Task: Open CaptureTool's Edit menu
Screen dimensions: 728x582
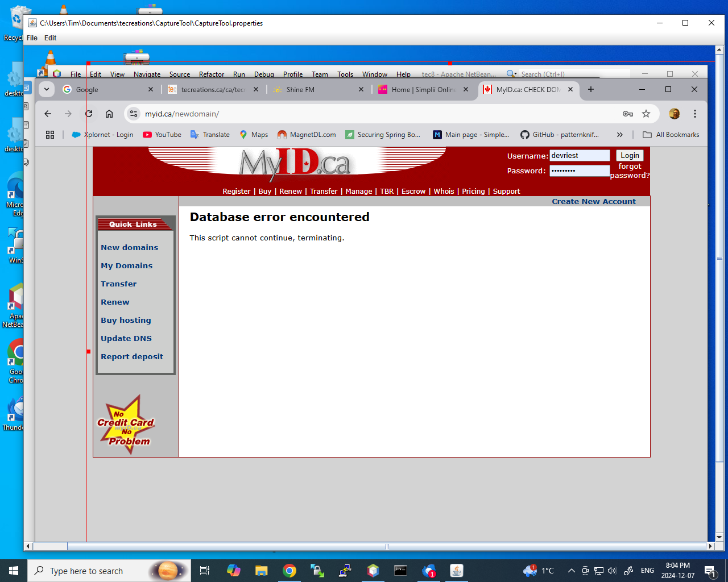Action: (x=51, y=38)
